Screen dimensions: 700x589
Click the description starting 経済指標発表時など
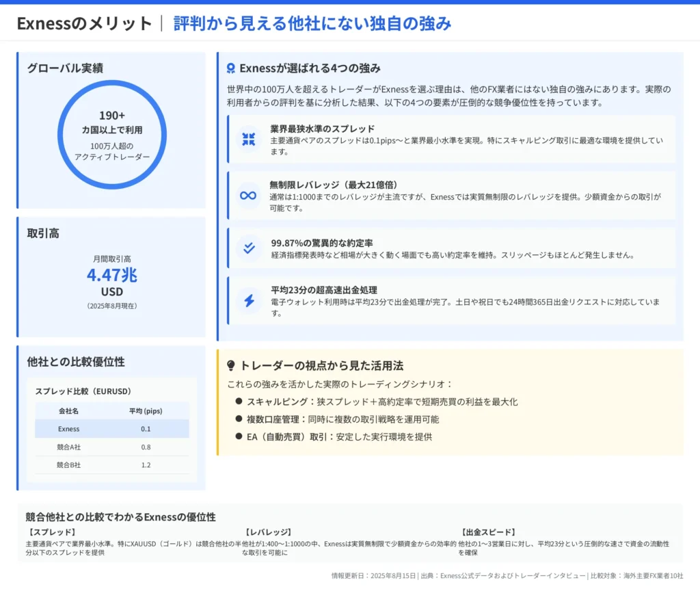(453, 255)
